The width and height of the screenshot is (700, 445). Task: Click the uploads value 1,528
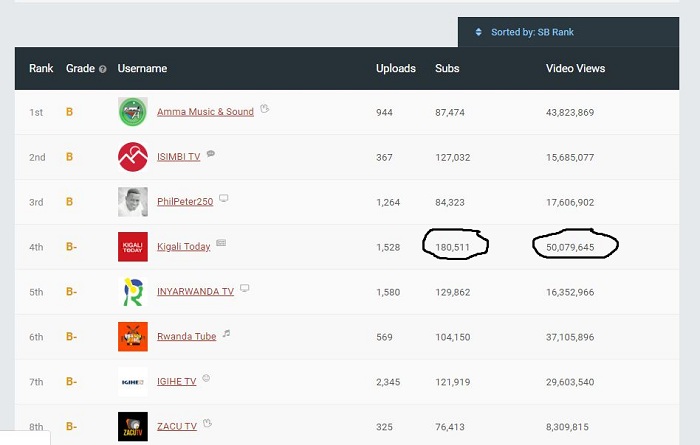click(388, 247)
